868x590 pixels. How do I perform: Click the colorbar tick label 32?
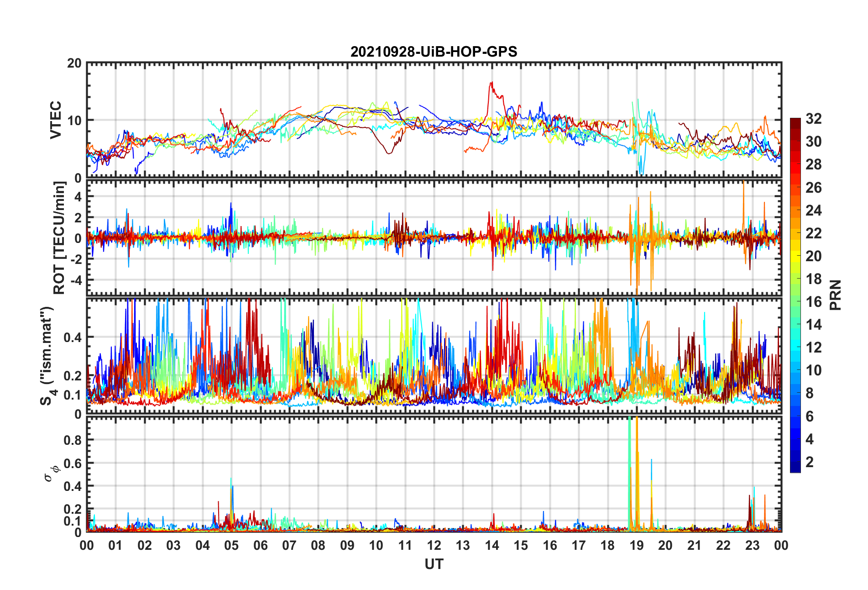pos(813,119)
